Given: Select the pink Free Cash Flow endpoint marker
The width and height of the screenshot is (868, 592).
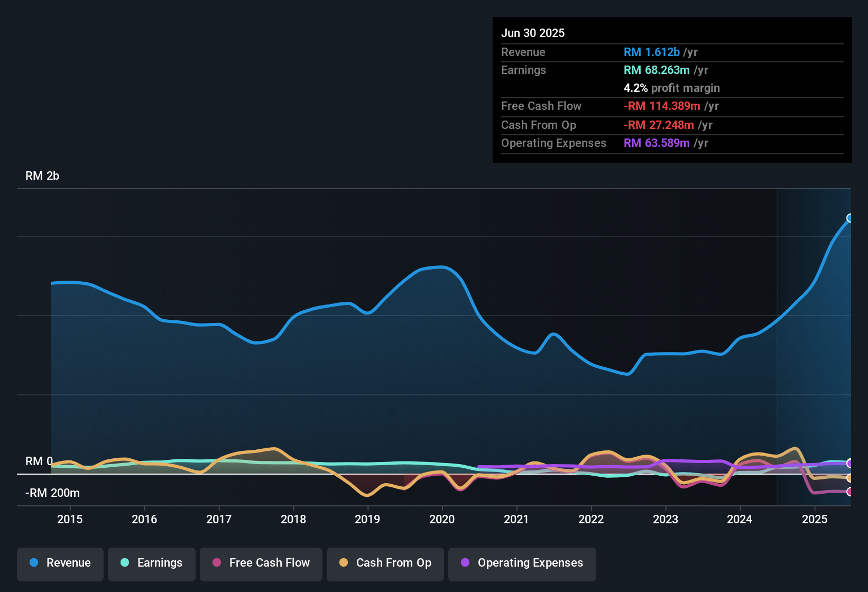Looking at the screenshot, I should pyautogui.click(x=850, y=491).
